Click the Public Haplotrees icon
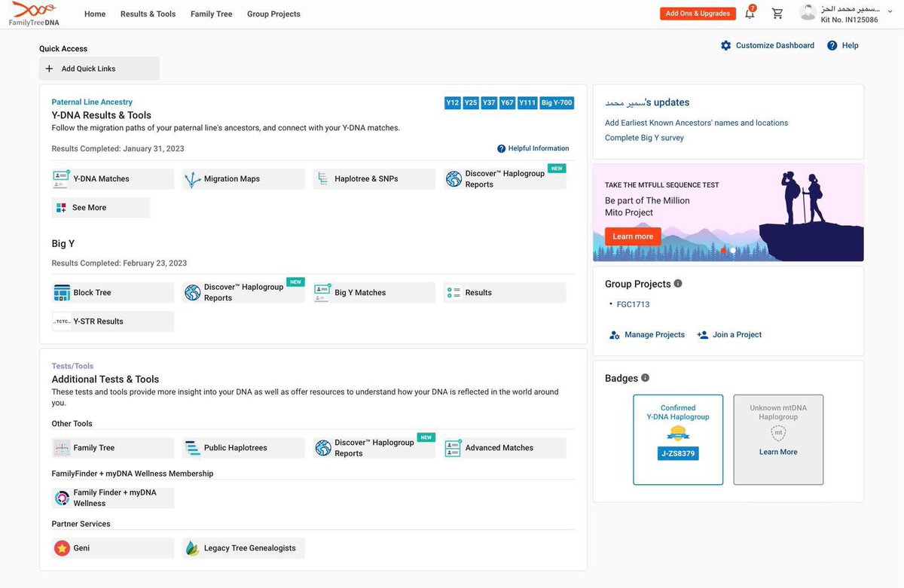Viewport: 904px width, 588px height. click(x=192, y=448)
